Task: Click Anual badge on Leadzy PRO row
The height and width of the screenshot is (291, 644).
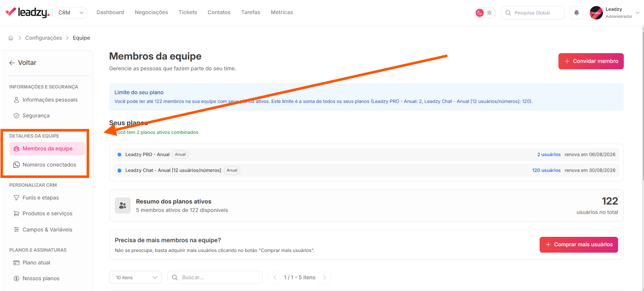Action: [x=180, y=154]
